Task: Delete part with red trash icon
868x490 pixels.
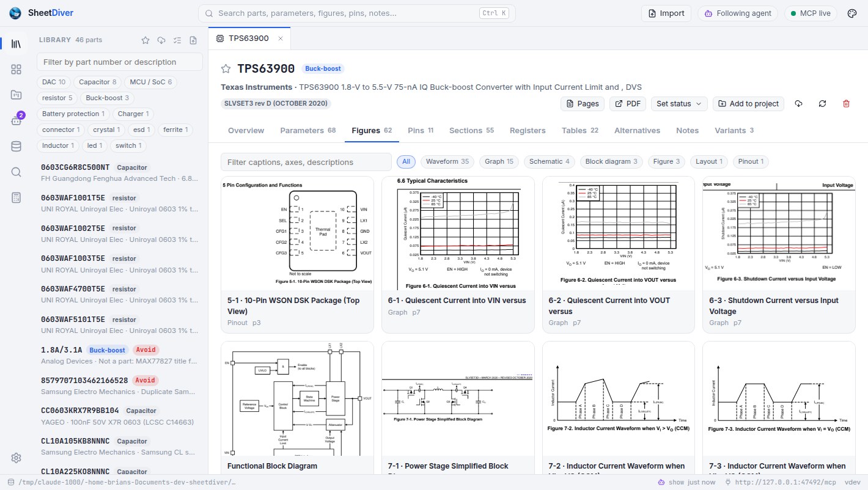Action: click(846, 104)
